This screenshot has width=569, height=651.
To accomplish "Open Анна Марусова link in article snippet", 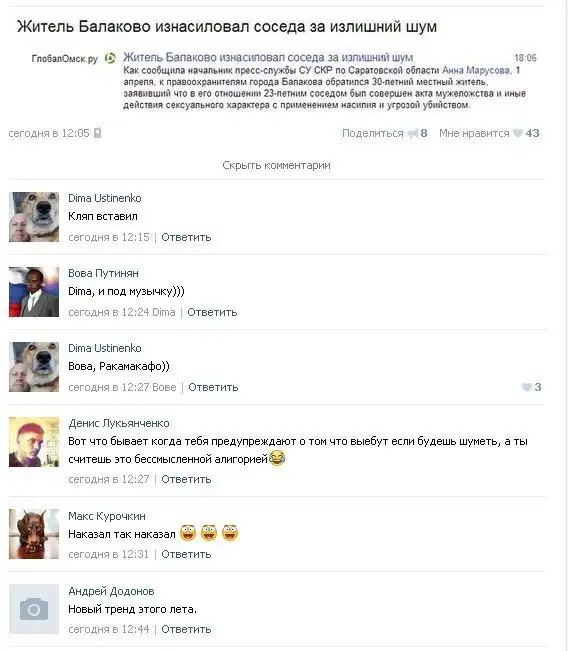I will tap(476, 70).
